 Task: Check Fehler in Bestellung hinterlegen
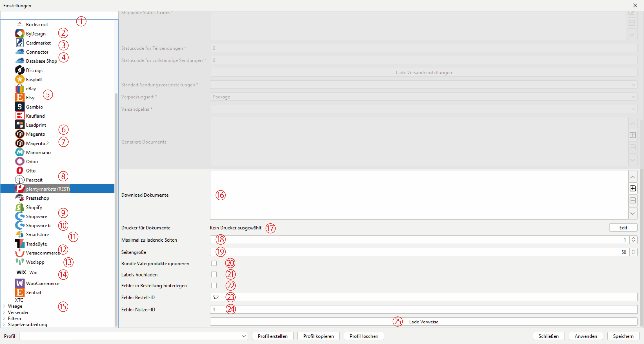tap(214, 285)
